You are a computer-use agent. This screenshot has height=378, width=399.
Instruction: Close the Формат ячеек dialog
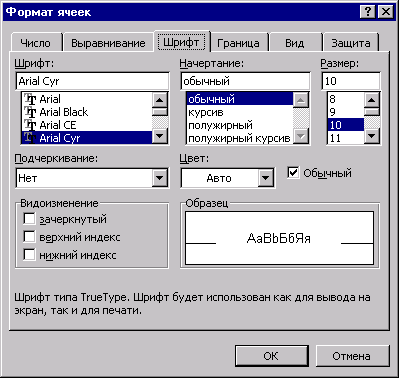click(x=386, y=12)
